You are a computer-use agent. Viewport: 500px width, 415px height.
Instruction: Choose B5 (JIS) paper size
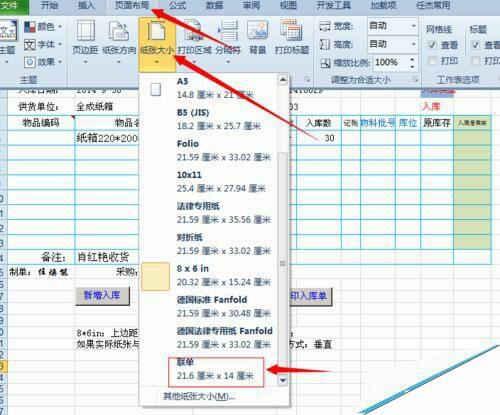208,119
